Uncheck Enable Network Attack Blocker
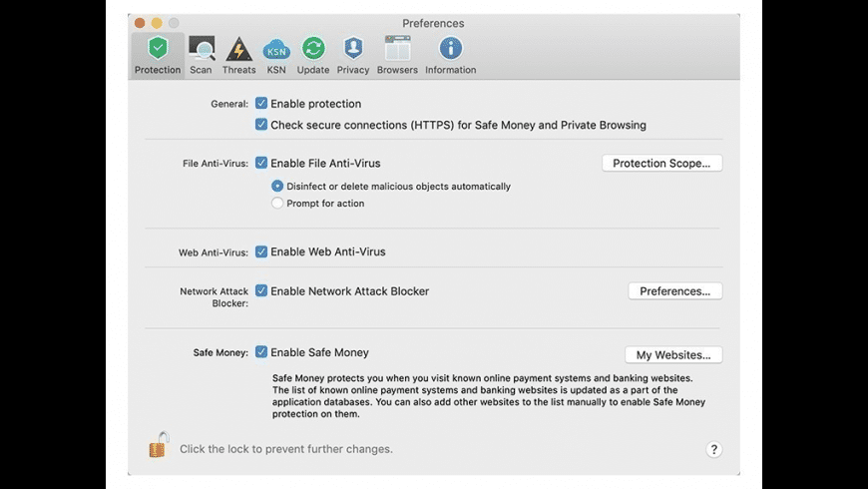Image resolution: width=868 pixels, height=489 pixels. [261, 291]
